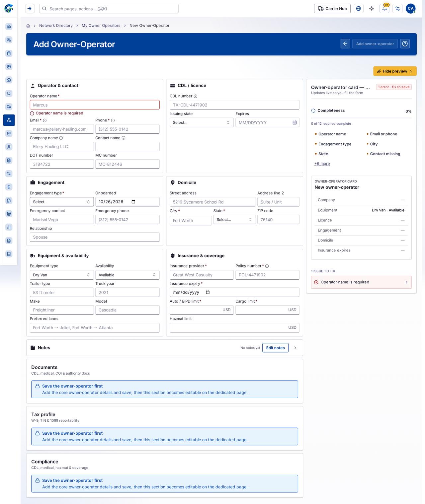
Task: Click the CDL number info icon
Action: (x=196, y=96)
